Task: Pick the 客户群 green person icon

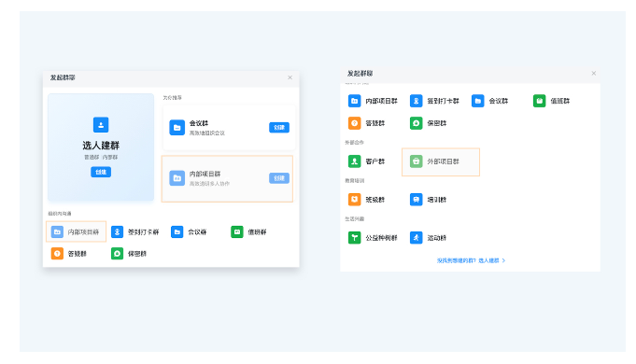Action: 355,161
